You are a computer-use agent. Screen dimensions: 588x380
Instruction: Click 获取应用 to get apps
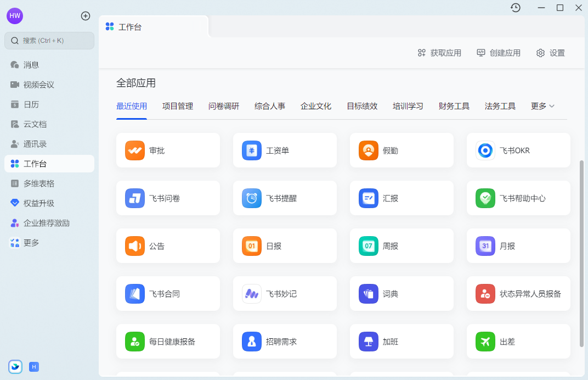tap(439, 53)
